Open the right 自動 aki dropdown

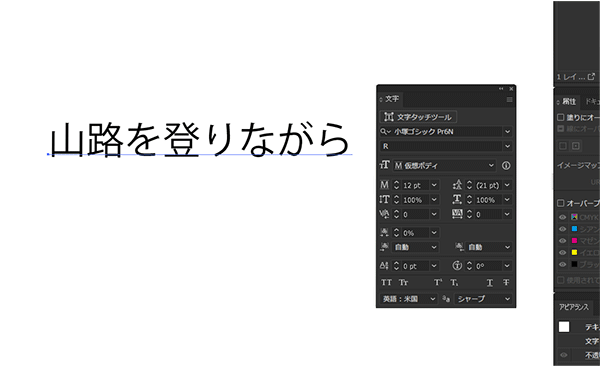pos(489,247)
